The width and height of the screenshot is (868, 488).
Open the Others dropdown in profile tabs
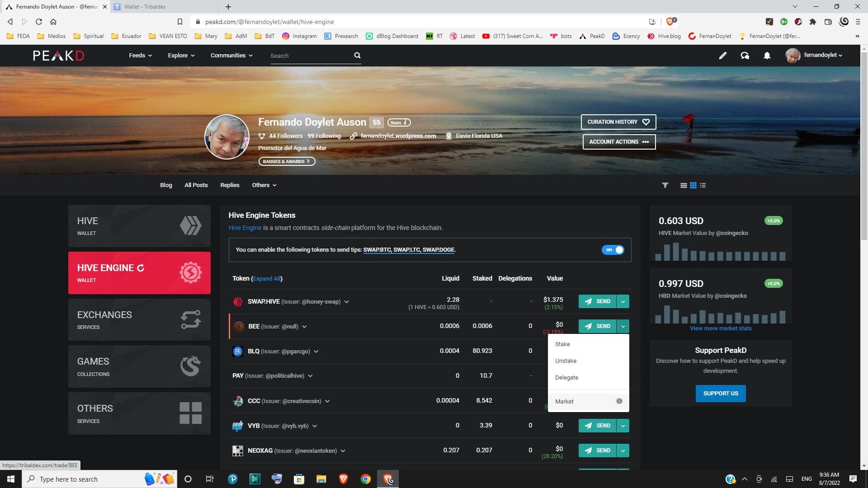point(264,185)
